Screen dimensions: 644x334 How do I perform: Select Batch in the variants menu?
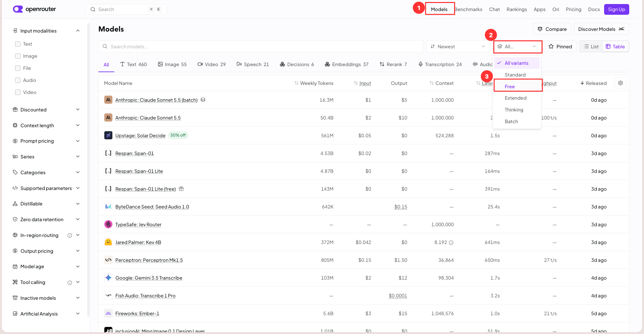tap(517, 122)
